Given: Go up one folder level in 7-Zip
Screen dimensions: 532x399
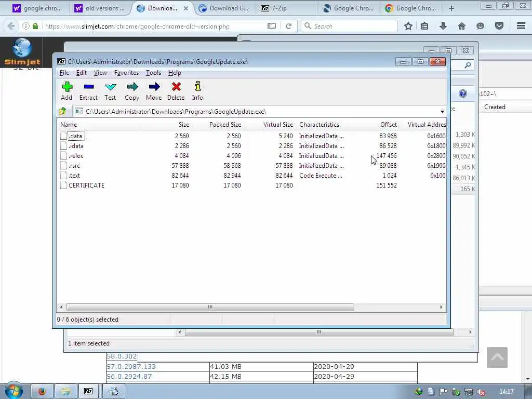Looking at the screenshot, I should [x=63, y=111].
